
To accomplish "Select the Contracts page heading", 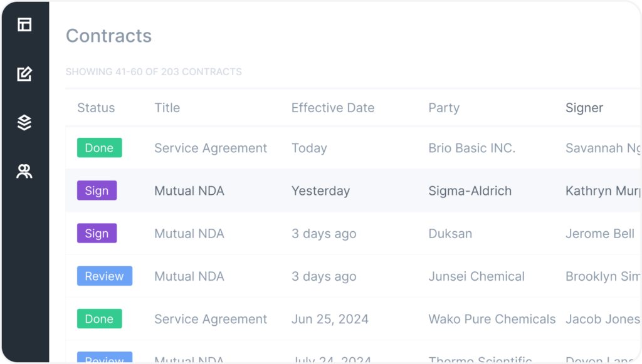I will (x=108, y=36).
